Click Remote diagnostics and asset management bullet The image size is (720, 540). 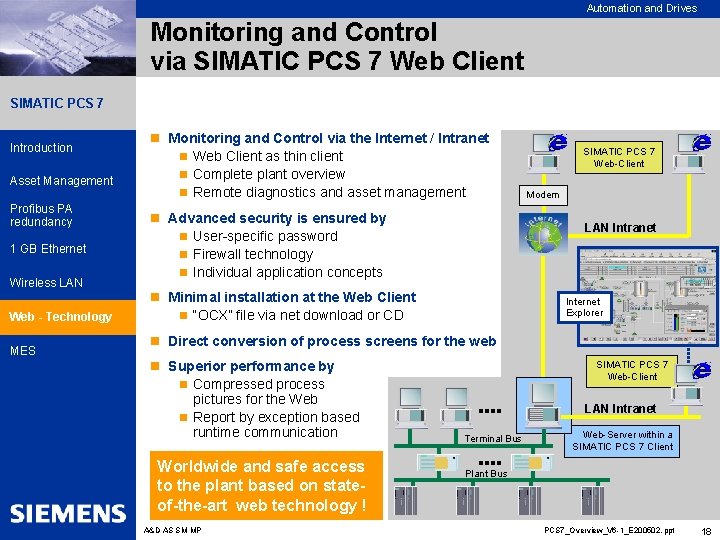[x=329, y=192]
